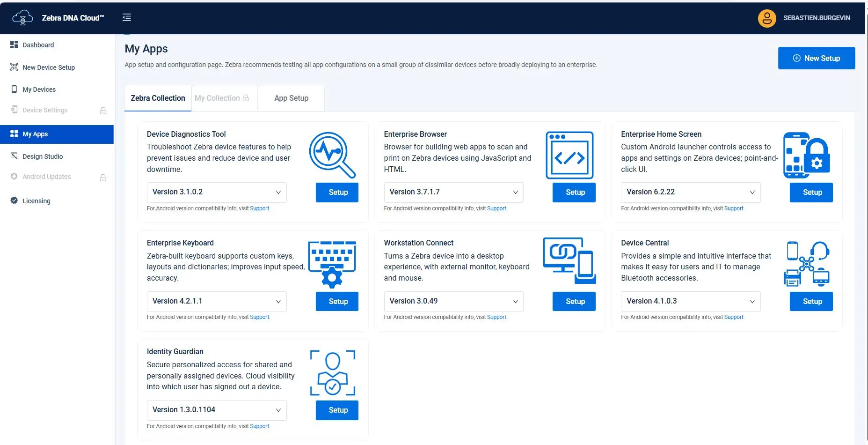Click the lock icon on My Collection tab

tap(246, 98)
